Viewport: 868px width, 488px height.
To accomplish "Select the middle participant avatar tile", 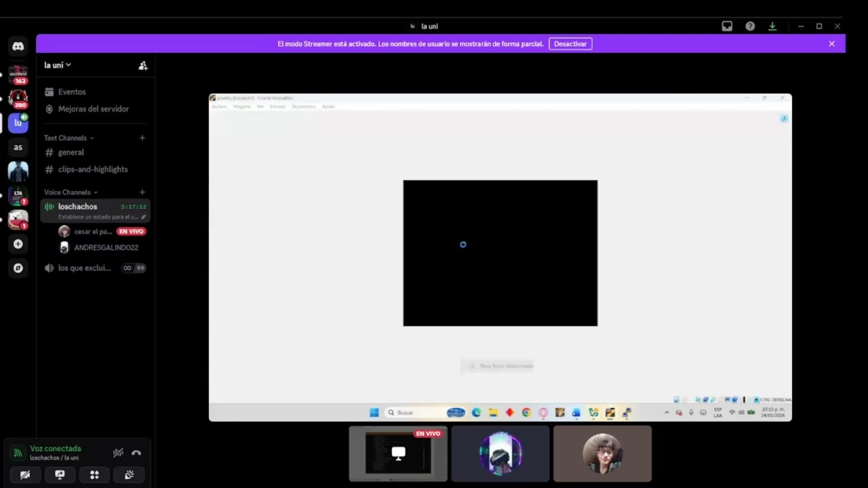I will click(x=500, y=453).
